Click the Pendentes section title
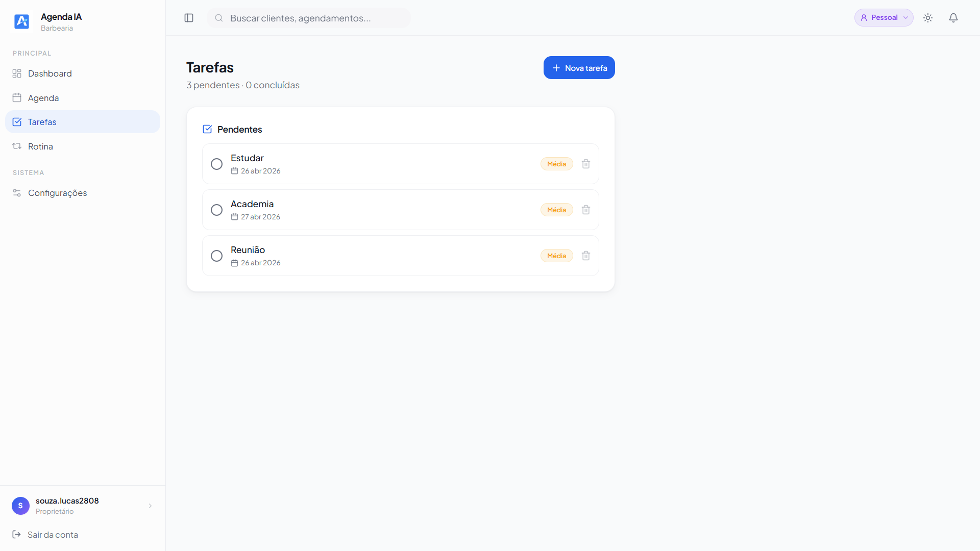Image resolution: width=980 pixels, height=551 pixels. [239, 130]
